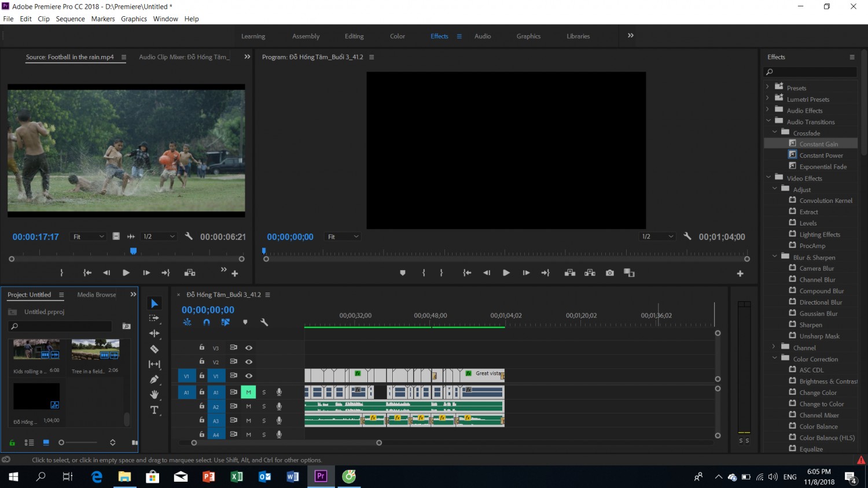The height and width of the screenshot is (488, 868).
Task: Open Program monitor resolution 1/2 dropdown
Action: 657,236
